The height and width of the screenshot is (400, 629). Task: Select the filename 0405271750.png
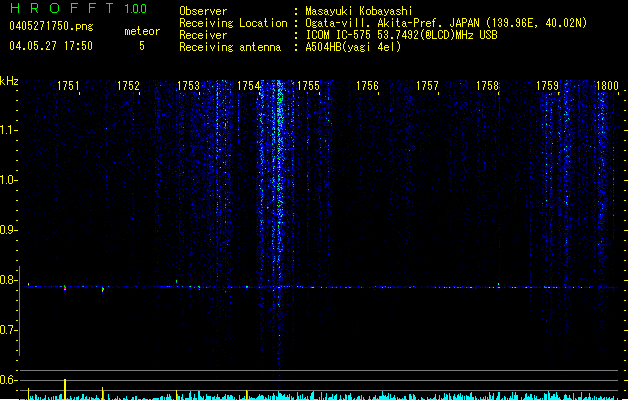click(51, 26)
